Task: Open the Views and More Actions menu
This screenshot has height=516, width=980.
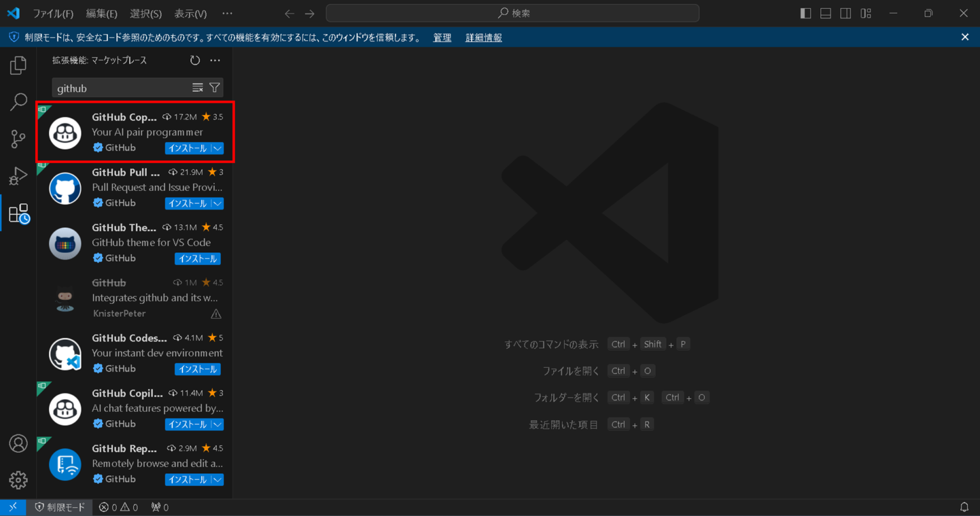Action: click(215, 60)
